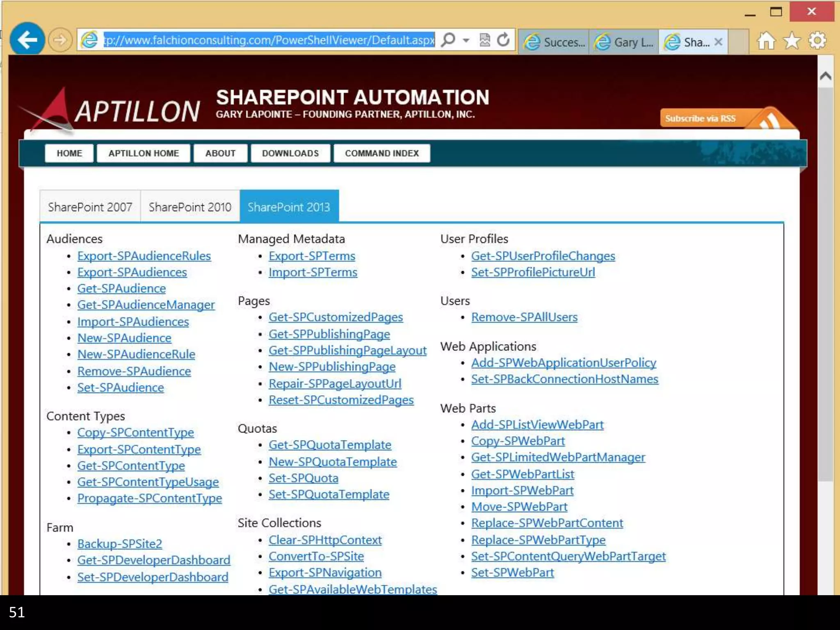
Task: Open the COMMAND INDEX menu item
Action: (x=381, y=153)
